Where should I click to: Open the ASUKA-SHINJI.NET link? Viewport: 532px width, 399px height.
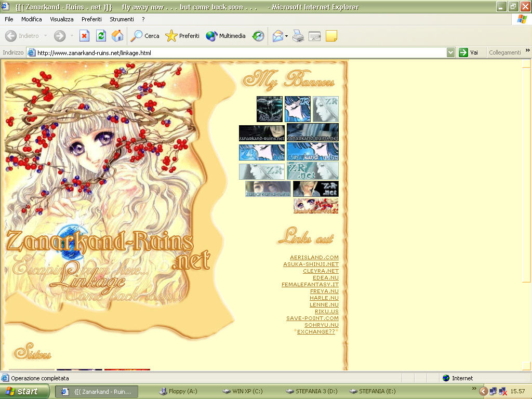(311, 264)
